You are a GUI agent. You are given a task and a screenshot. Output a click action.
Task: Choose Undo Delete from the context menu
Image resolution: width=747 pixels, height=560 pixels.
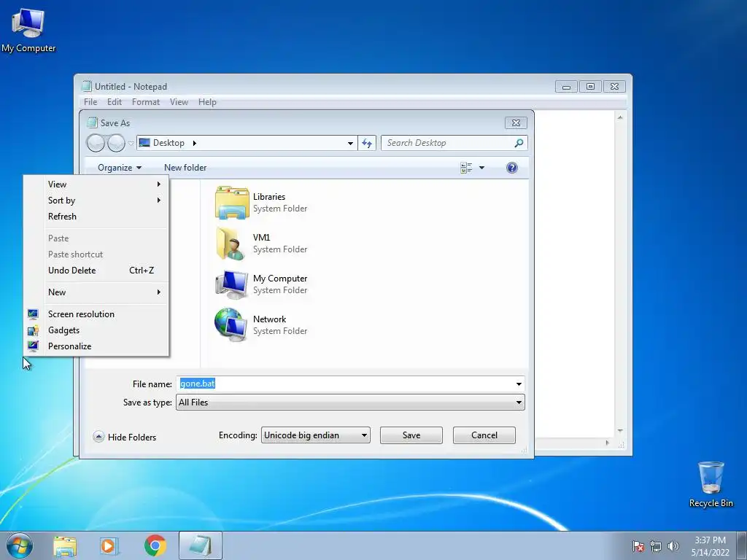(x=96, y=270)
